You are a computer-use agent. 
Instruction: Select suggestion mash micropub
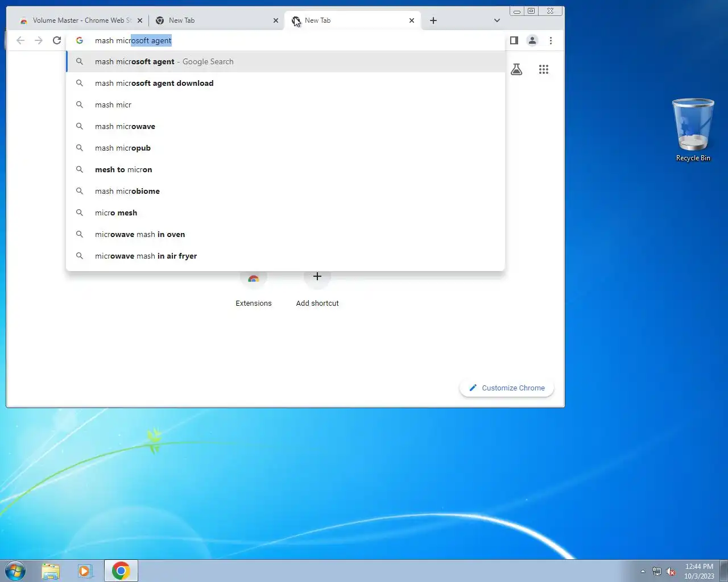(286, 148)
